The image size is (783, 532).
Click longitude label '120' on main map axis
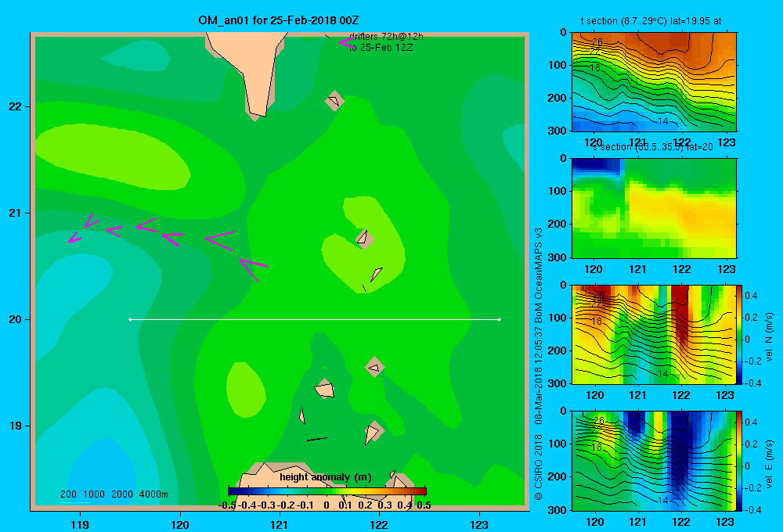180,524
